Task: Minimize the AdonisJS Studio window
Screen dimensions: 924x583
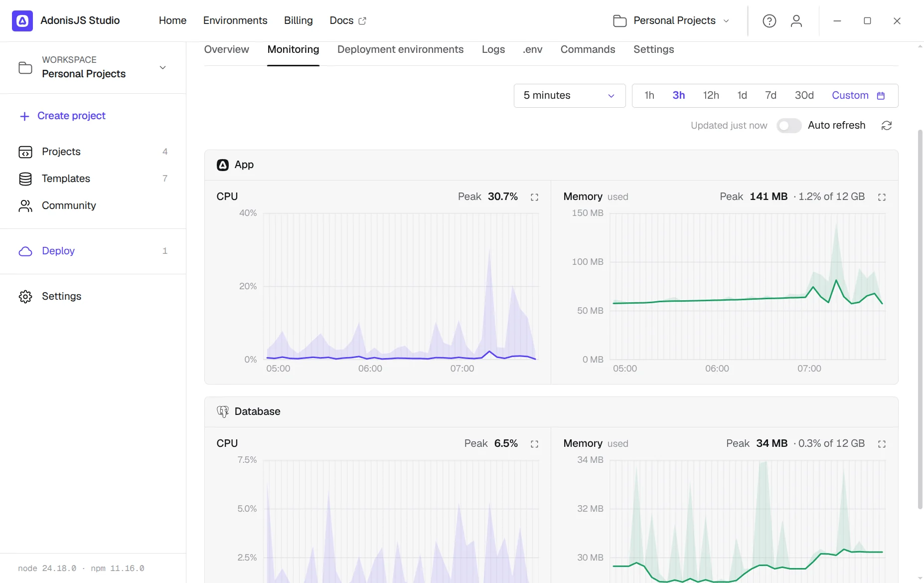Action: point(837,21)
